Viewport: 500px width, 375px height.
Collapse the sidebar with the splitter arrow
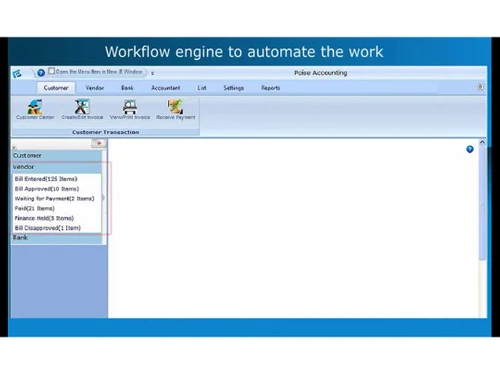click(103, 198)
